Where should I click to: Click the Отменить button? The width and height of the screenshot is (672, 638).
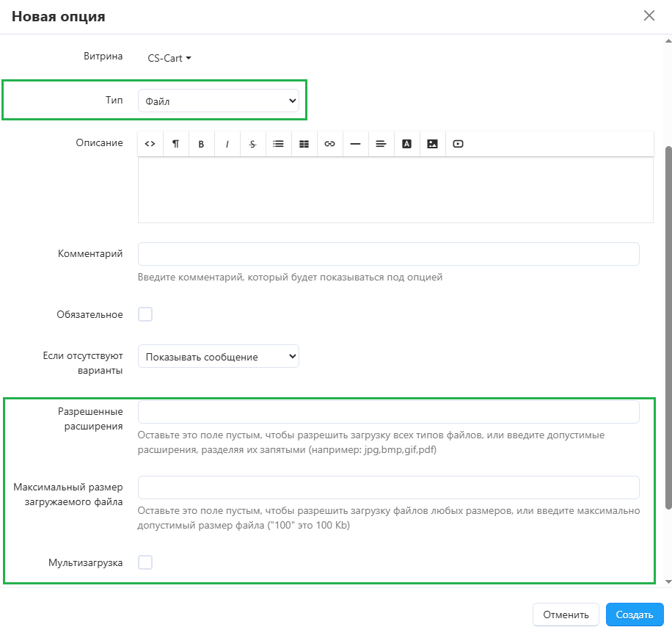point(565,615)
